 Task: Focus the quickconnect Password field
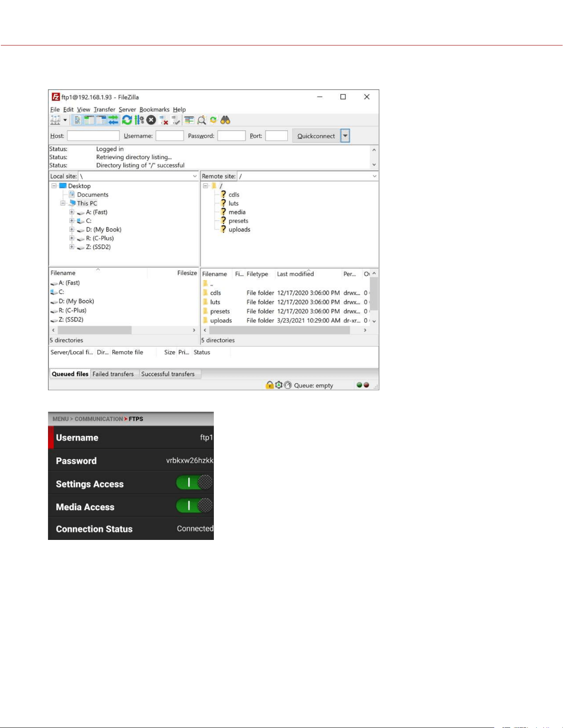click(232, 136)
